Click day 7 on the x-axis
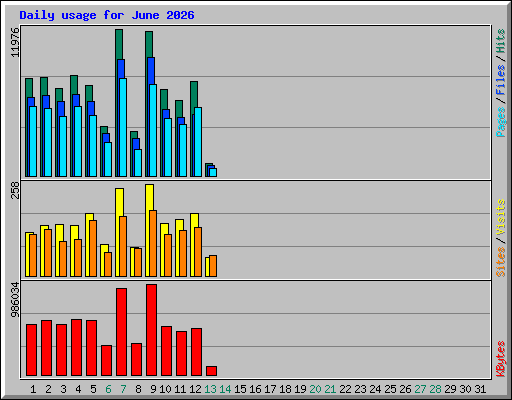The height and width of the screenshot is (400, 512). coord(123,389)
